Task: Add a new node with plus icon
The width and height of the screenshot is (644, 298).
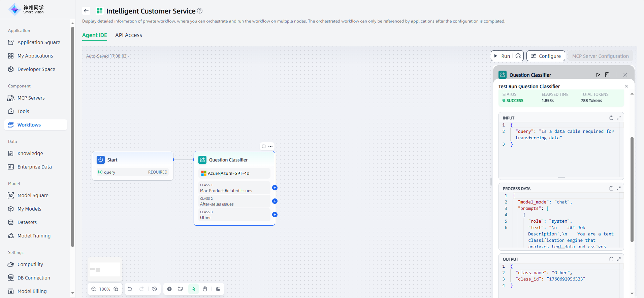Action: 169,289
